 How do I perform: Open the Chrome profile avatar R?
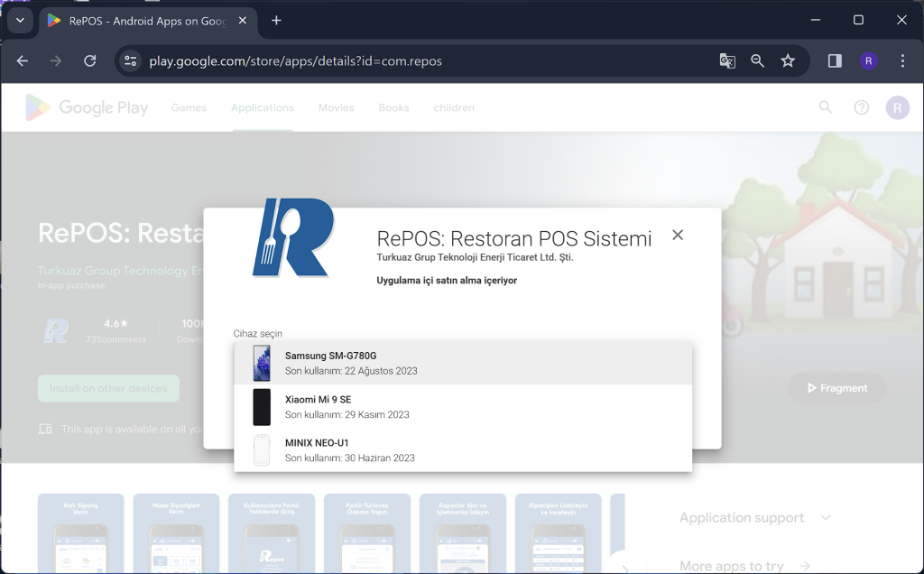point(868,60)
